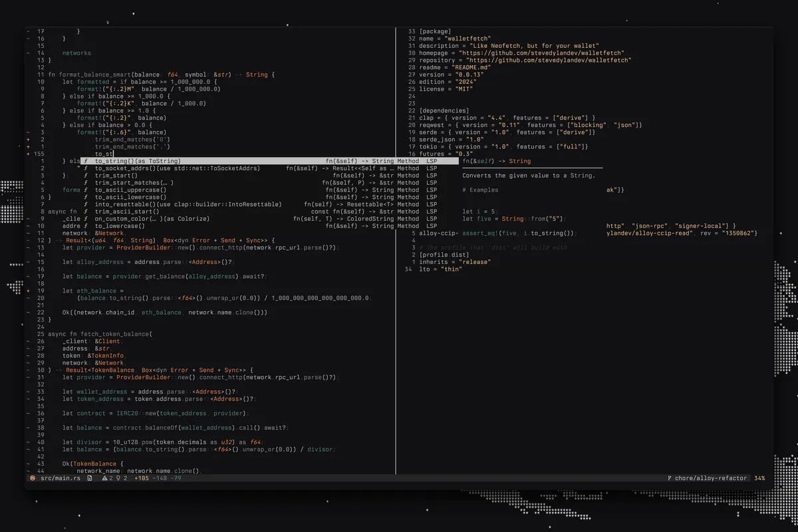Viewport: 798px width, 532px height.
Task: Click the let divisor = 10_u128 line
Action: coord(164,442)
